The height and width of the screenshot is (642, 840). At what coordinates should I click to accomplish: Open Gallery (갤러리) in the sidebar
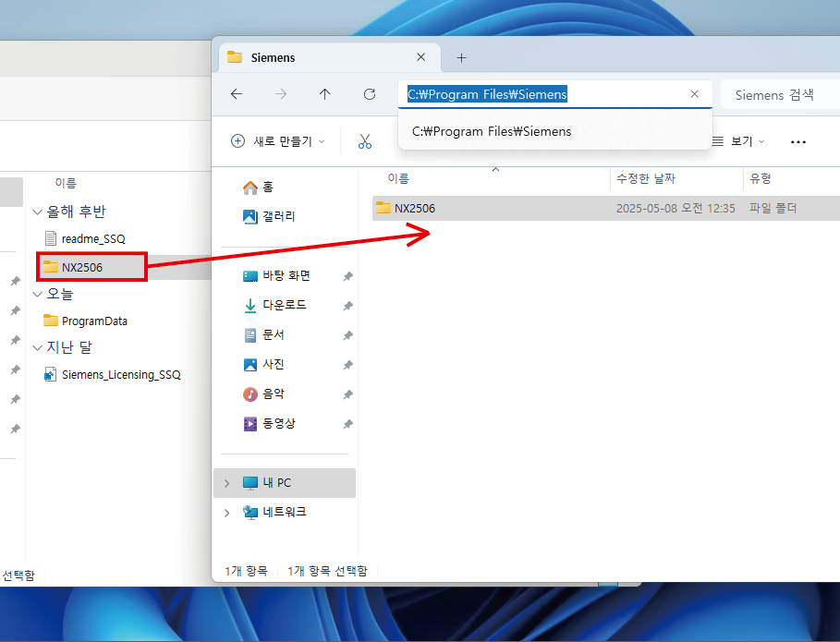tap(268, 216)
